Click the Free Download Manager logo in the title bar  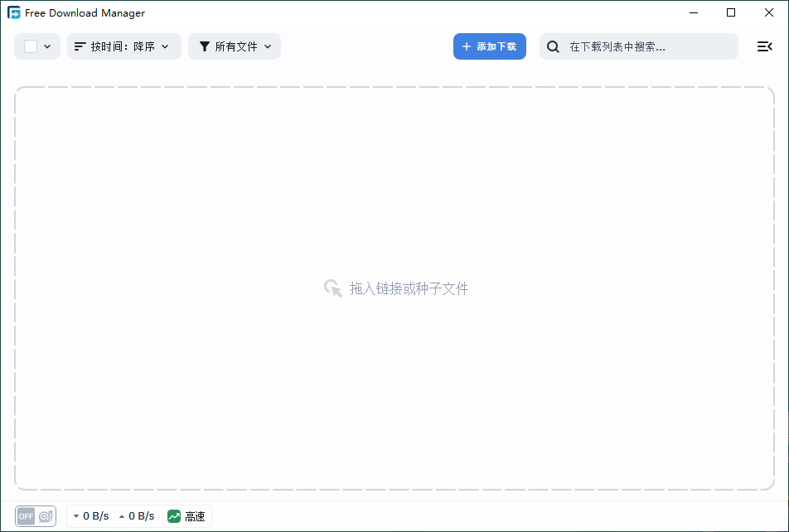pos(14,12)
